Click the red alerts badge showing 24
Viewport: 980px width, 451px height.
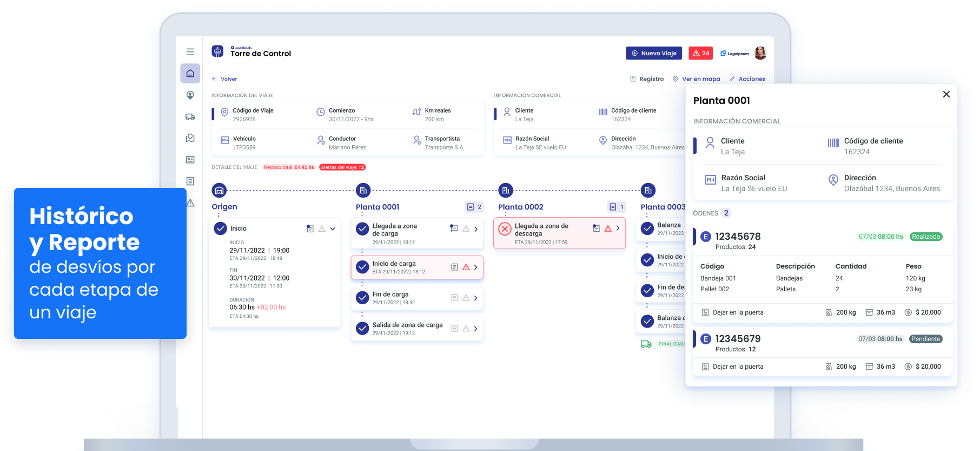coord(700,53)
